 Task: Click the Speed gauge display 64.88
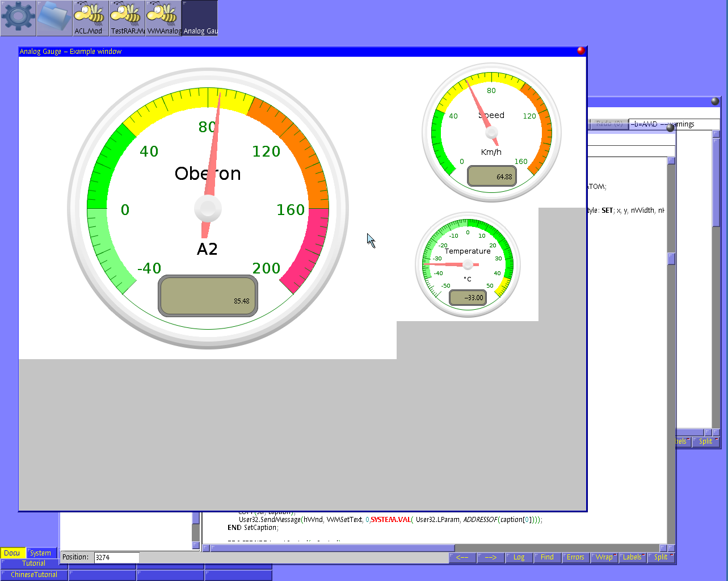492,176
